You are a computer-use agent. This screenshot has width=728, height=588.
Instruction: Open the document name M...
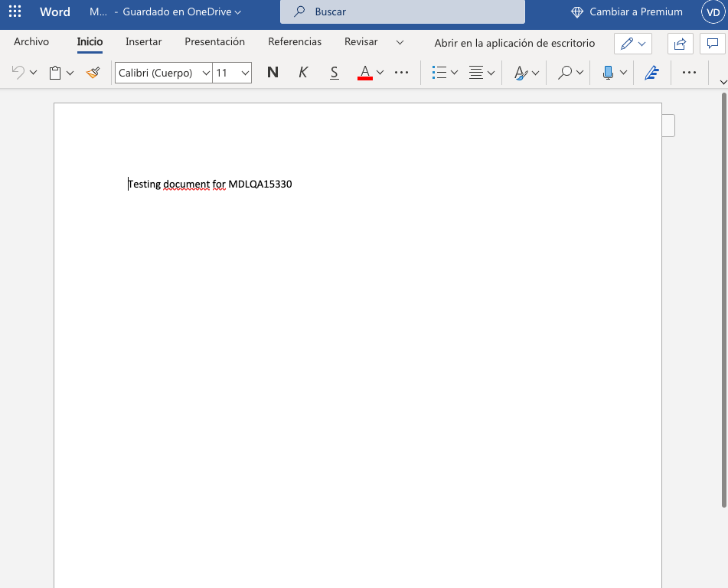pos(98,11)
